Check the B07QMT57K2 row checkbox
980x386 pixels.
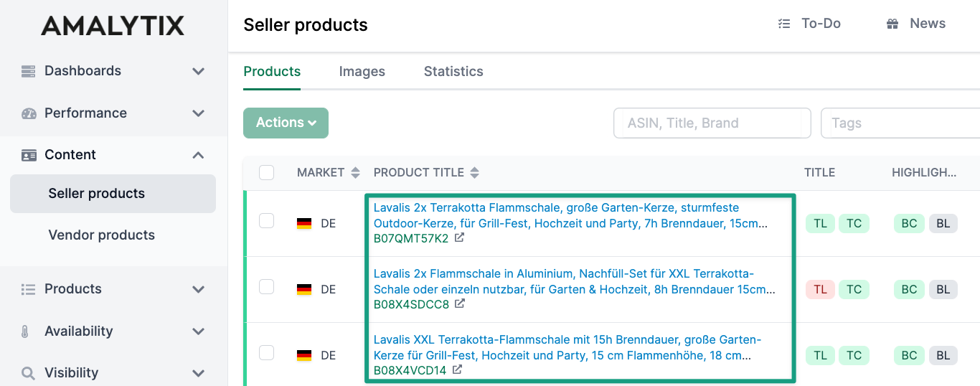coord(267,221)
